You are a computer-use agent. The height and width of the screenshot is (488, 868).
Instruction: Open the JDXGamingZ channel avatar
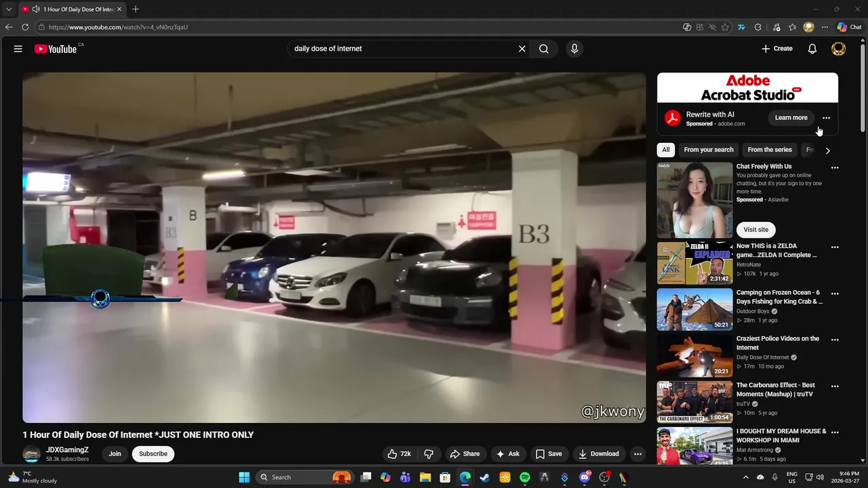(31, 454)
